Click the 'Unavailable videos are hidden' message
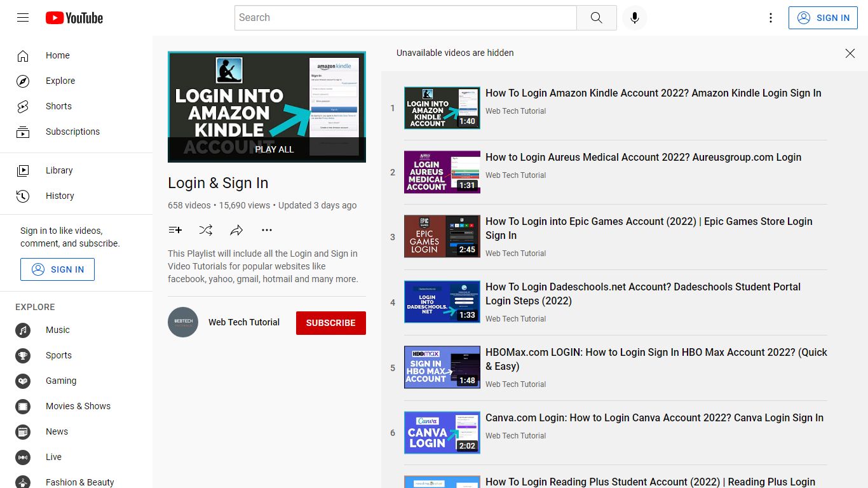 (x=455, y=53)
